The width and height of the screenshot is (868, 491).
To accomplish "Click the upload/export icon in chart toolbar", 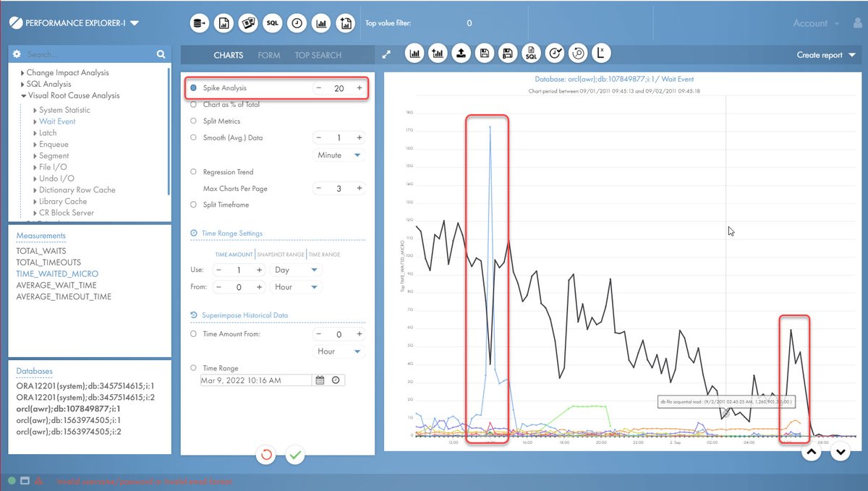I will click(x=461, y=53).
